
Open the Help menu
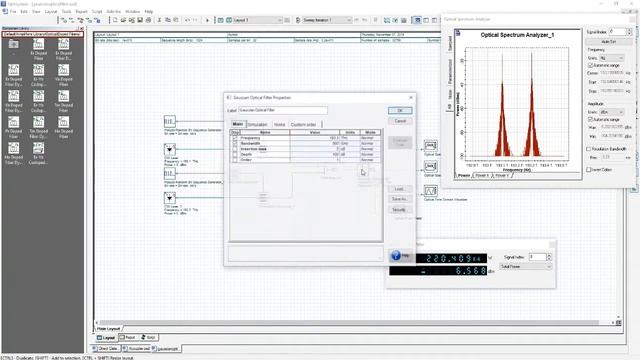(x=149, y=12)
